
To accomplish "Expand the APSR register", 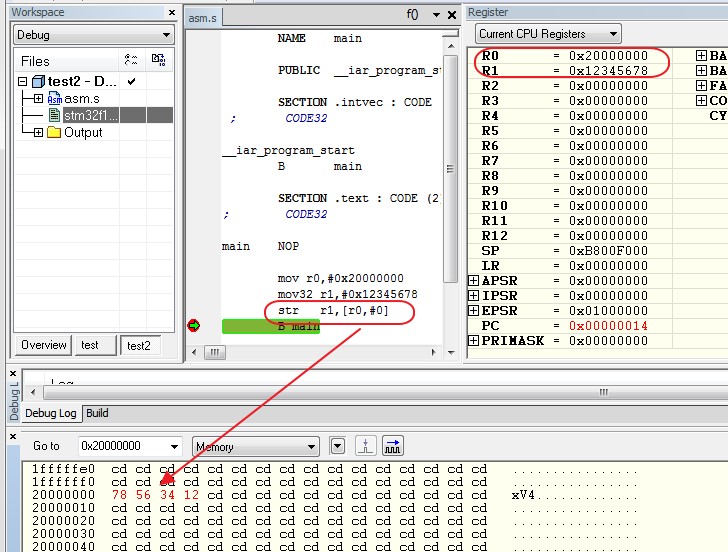I will (473, 280).
